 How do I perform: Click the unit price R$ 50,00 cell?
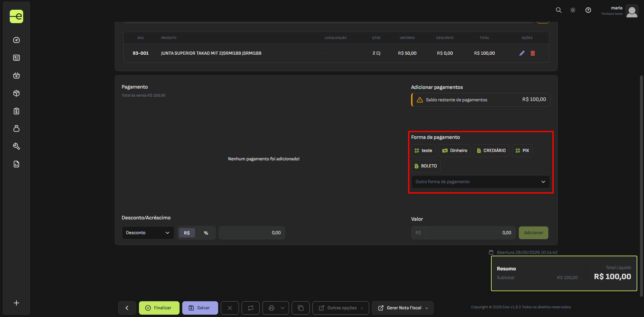407,53
